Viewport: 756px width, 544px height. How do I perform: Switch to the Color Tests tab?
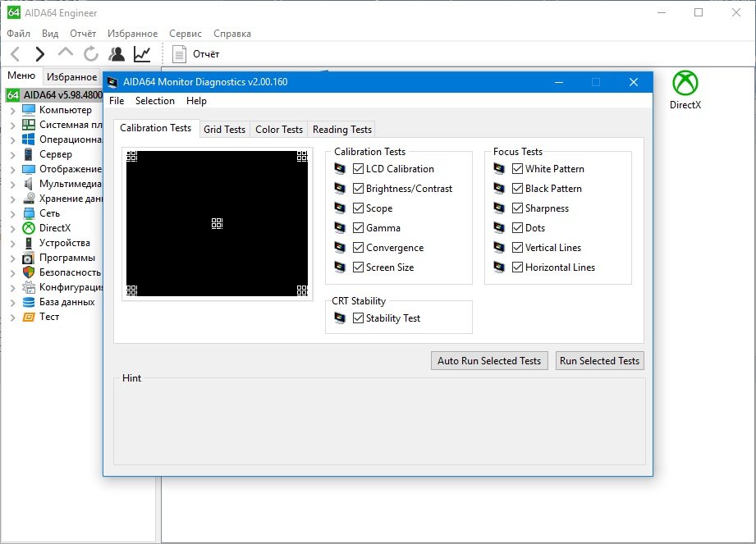click(279, 130)
